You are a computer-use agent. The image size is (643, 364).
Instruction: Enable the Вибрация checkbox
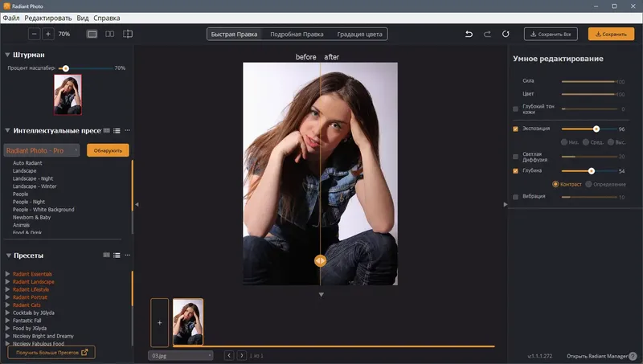coord(515,197)
